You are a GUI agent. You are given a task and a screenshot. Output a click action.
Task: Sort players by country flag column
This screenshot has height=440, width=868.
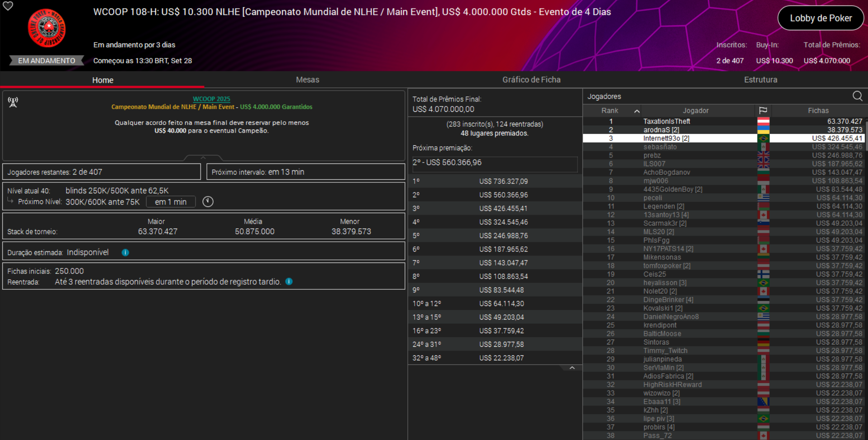[x=763, y=110]
